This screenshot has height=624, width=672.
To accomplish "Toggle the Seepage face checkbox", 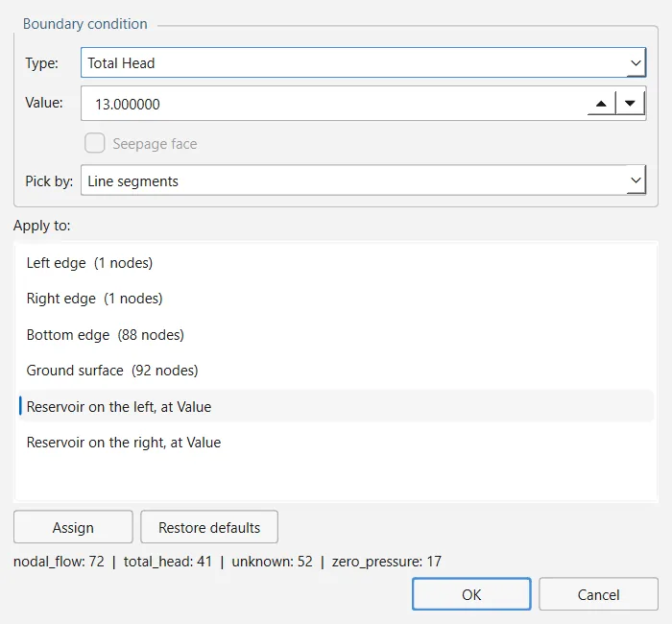I will (x=94, y=143).
